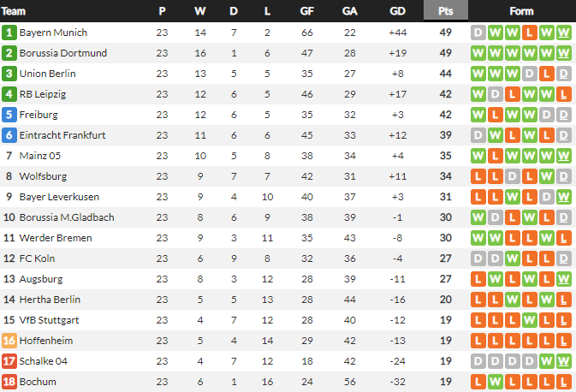Open the Borussia Dortmund team link
This screenshot has height=392, width=576.
point(63,53)
